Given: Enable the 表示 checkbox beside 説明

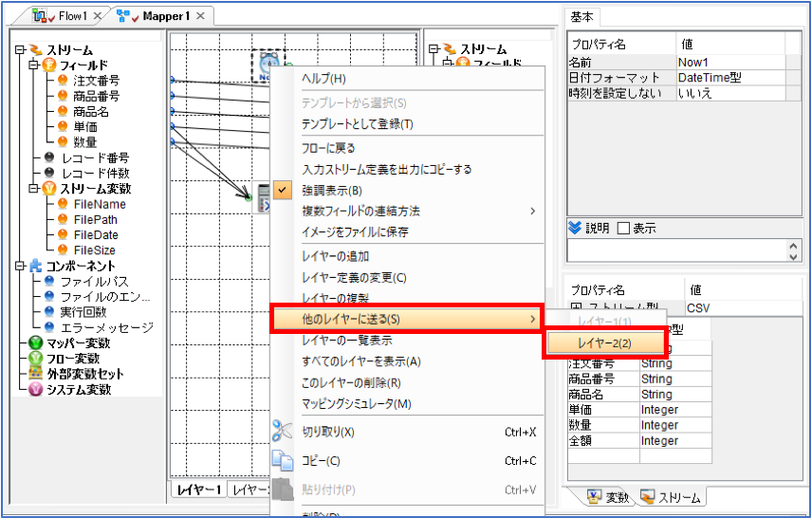Looking at the screenshot, I should 623,229.
